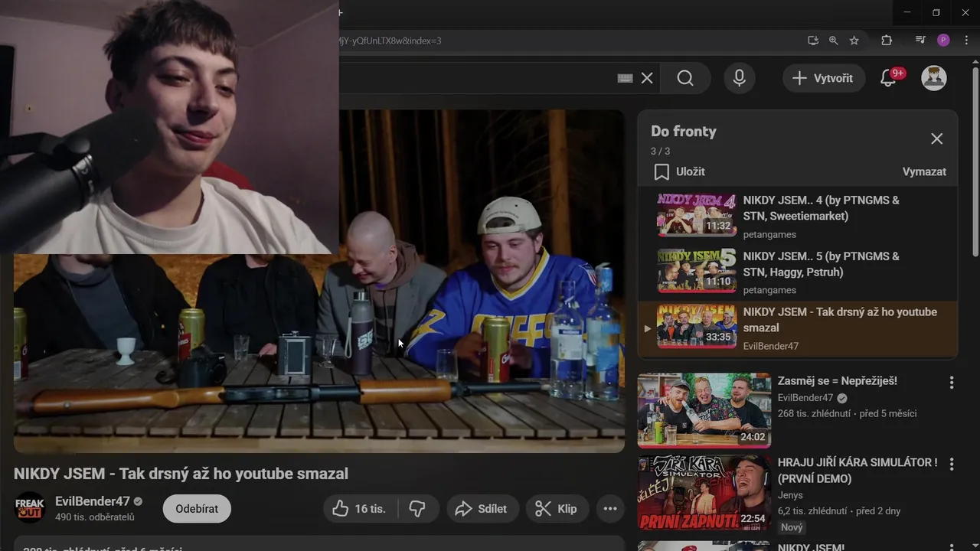Select the currently playing 33:35 queue video
This screenshot has width=980, height=551.
[797, 328]
